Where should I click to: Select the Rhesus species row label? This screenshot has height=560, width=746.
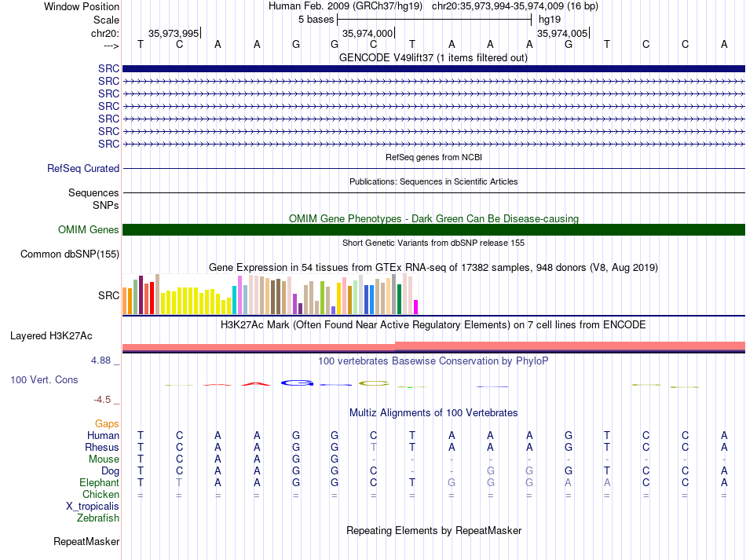[x=102, y=447]
